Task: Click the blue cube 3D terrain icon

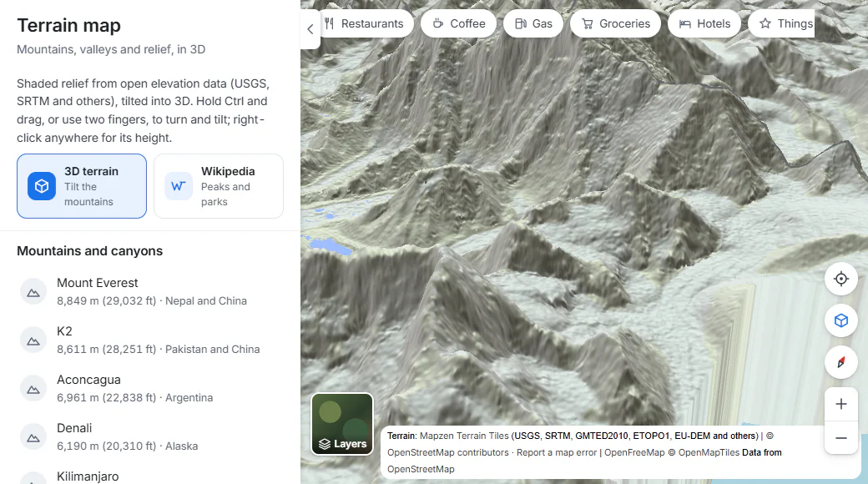Action: (42, 186)
